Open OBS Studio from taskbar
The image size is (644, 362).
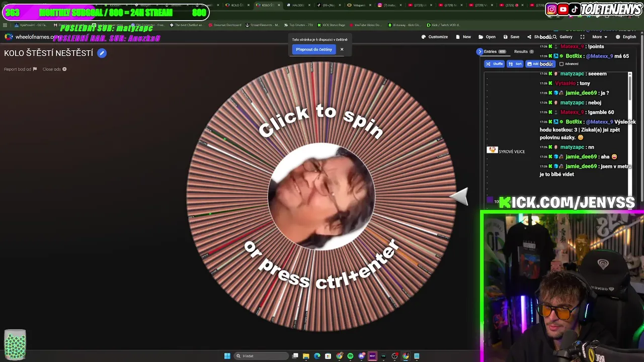(394, 356)
